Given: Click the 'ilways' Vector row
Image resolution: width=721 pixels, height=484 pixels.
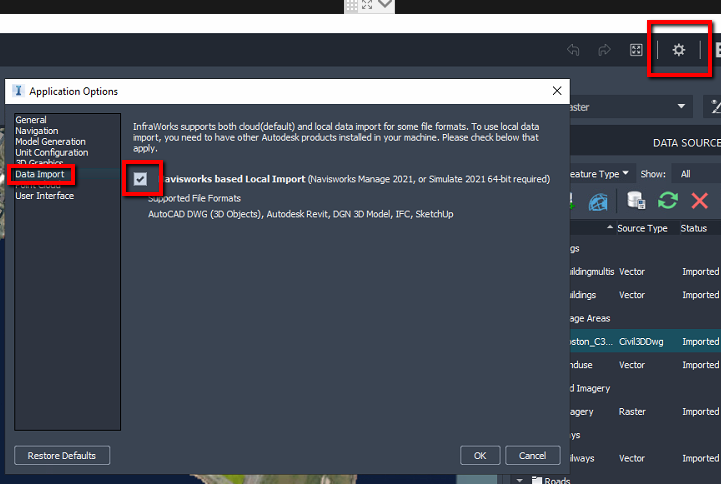Looking at the screenshot, I should (x=645, y=458).
